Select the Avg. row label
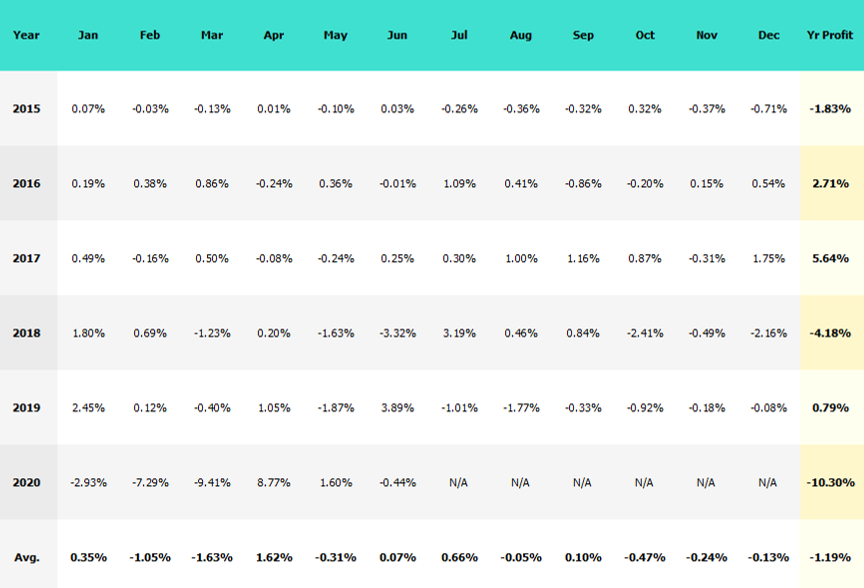The image size is (864, 588). [26, 557]
